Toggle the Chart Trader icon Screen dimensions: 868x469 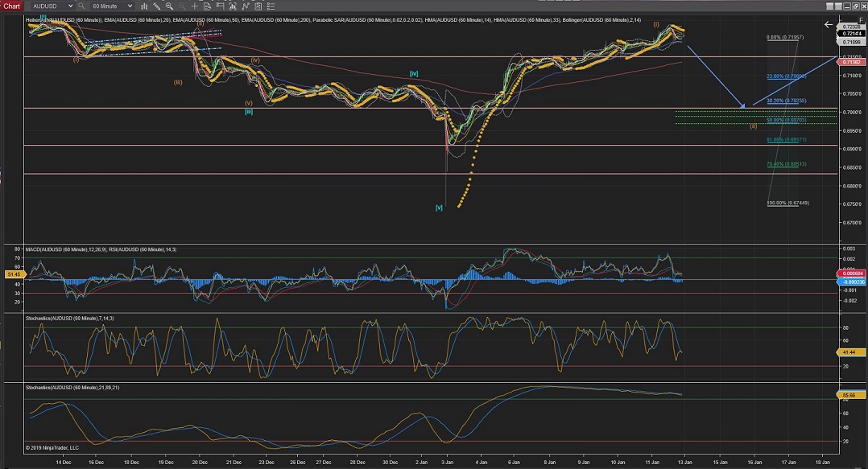point(220,6)
